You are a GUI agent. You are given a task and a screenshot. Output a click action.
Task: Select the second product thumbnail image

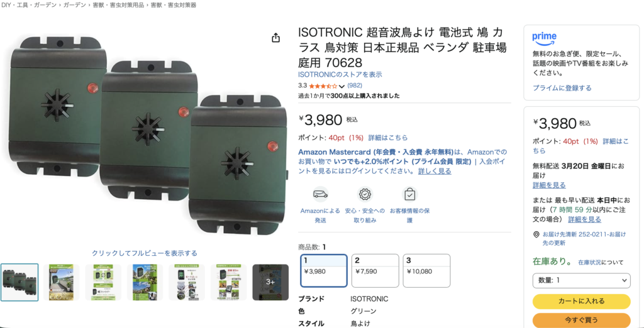[61, 282]
